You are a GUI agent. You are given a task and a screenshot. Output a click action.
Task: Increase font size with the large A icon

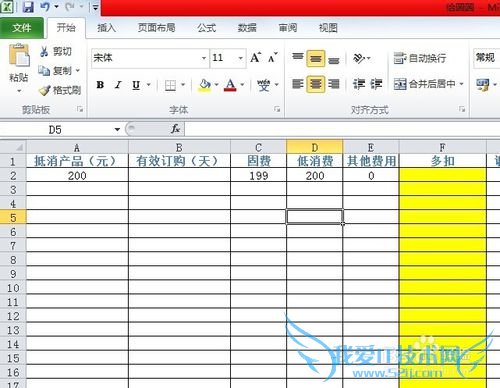pyautogui.click(x=256, y=58)
